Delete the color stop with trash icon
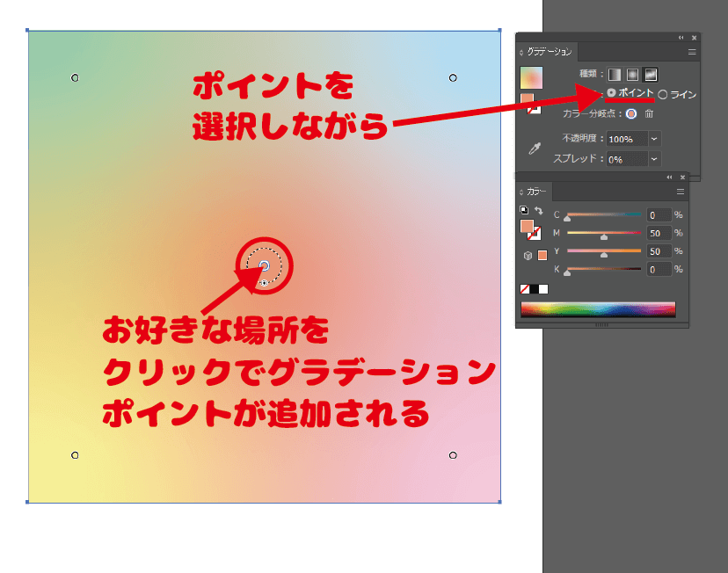The height and width of the screenshot is (573, 728). pyautogui.click(x=649, y=113)
